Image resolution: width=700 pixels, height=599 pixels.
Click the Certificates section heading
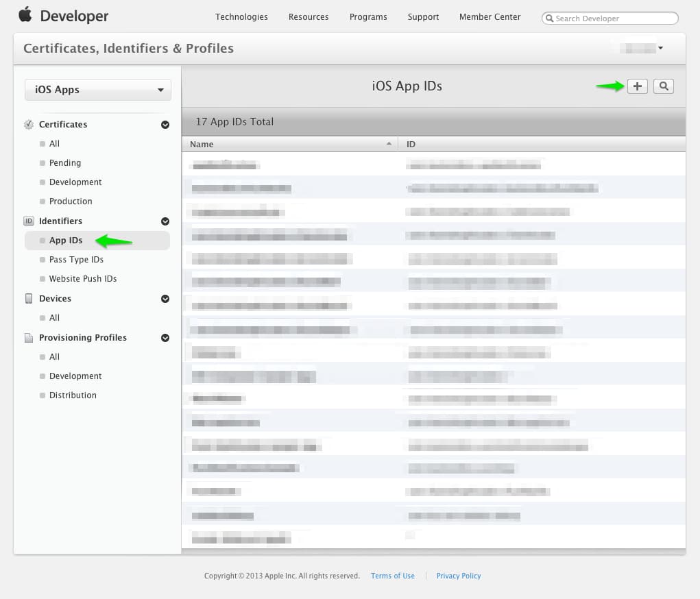[63, 125]
